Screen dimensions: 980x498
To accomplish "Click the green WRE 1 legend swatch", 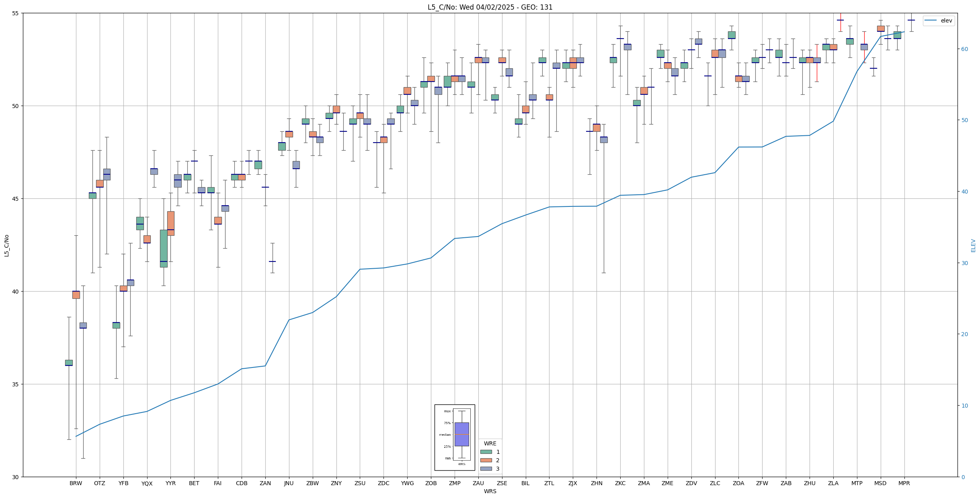I will click(x=486, y=452).
